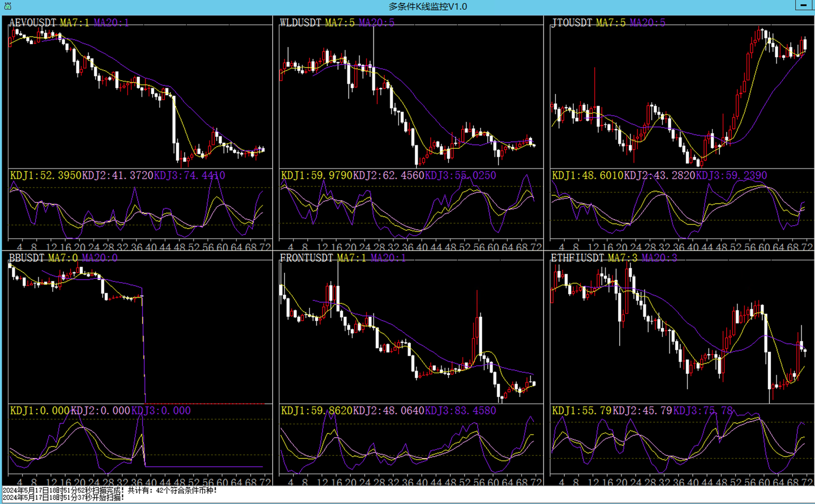Click the 18时51分37秒开始扫描 log line
This screenshot has width=815, height=504.
point(63,497)
